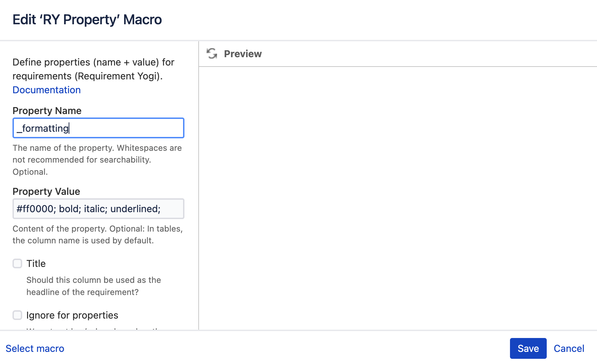Open the macro browser with Select macro
Image resolution: width=597 pixels, height=364 pixels.
(35, 348)
